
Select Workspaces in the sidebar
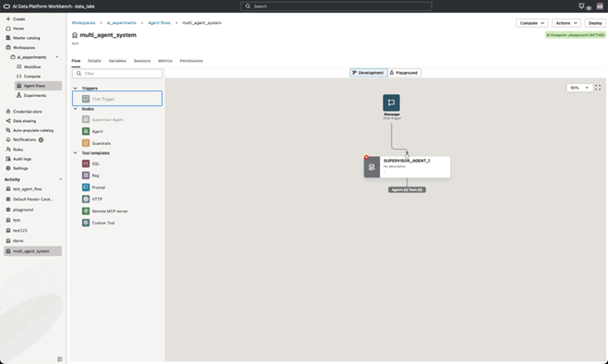pyautogui.click(x=20, y=47)
